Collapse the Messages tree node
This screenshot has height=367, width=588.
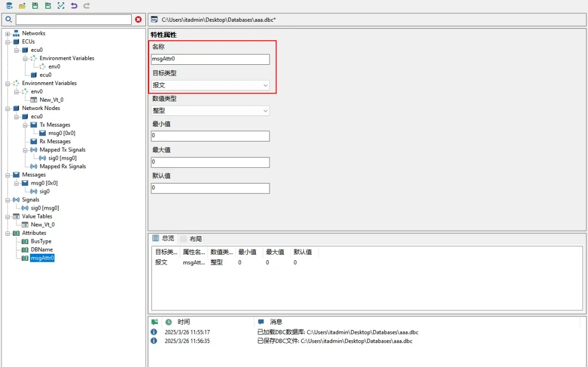8,175
